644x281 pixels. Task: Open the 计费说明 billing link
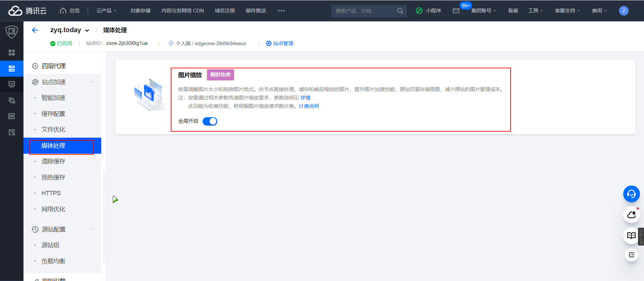(x=309, y=106)
